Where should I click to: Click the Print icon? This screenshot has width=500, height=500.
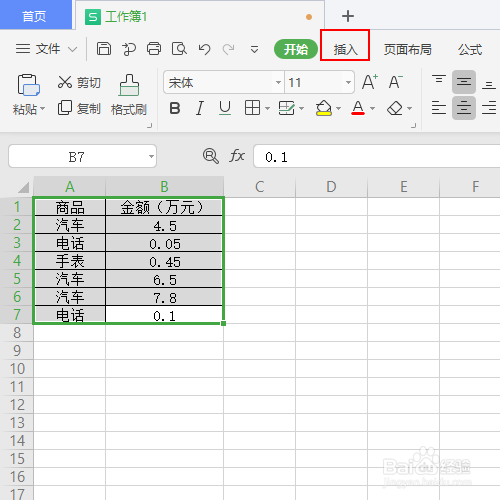pyautogui.click(x=154, y=49)
